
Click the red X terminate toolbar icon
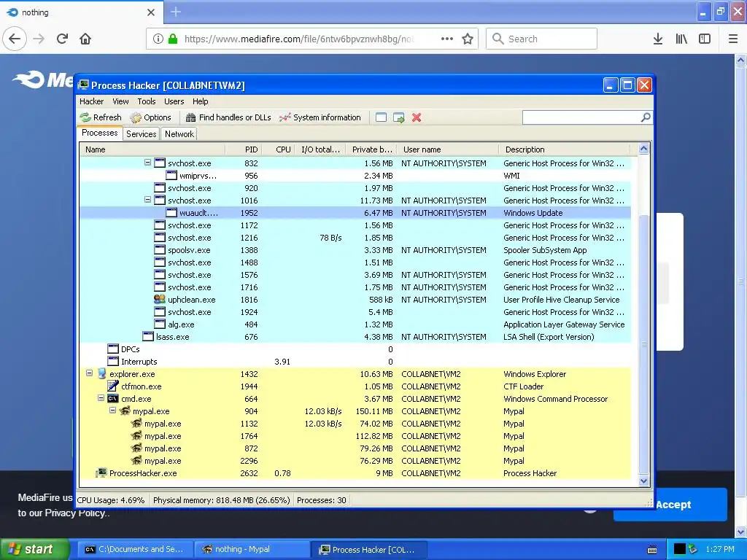tap(417, 117)
